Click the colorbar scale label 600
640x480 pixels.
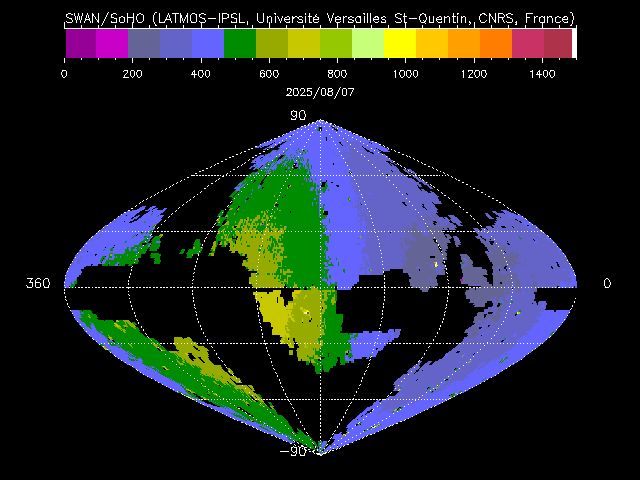click(269, 74)
